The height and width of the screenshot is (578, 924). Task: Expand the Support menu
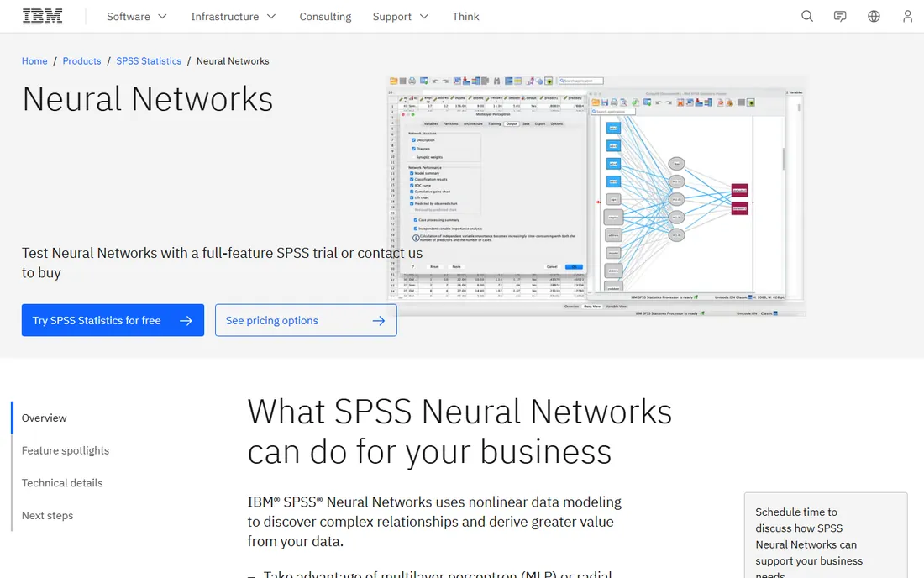(x=401, y=17)
